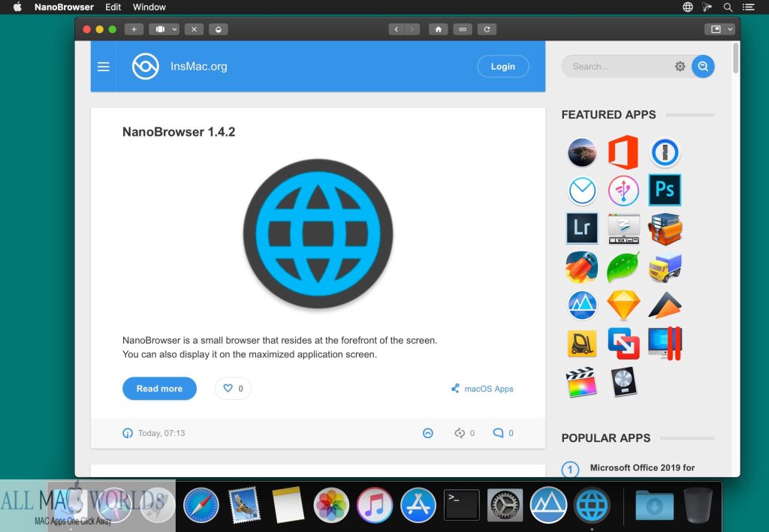
Task: Reload the current page
Action: [487, 29]
